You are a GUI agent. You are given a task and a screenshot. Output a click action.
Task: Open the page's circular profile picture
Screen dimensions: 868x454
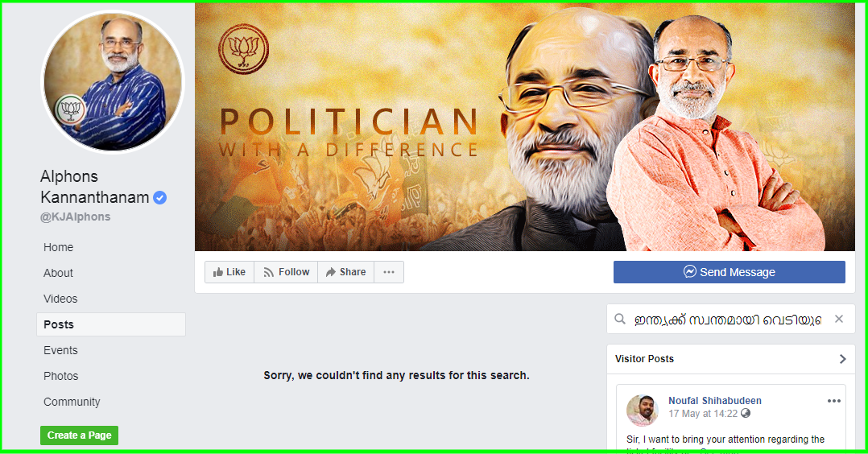[x=113, y=82]
